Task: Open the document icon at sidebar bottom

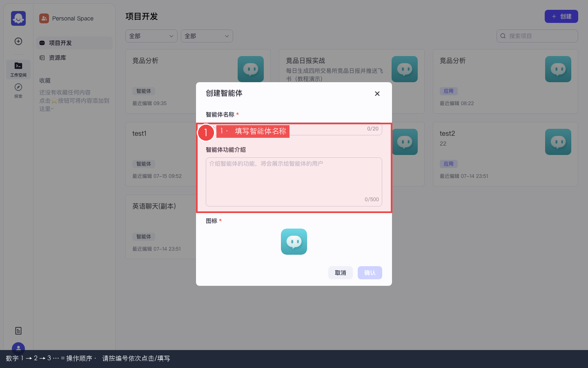Action: click(x=18, y=331)
